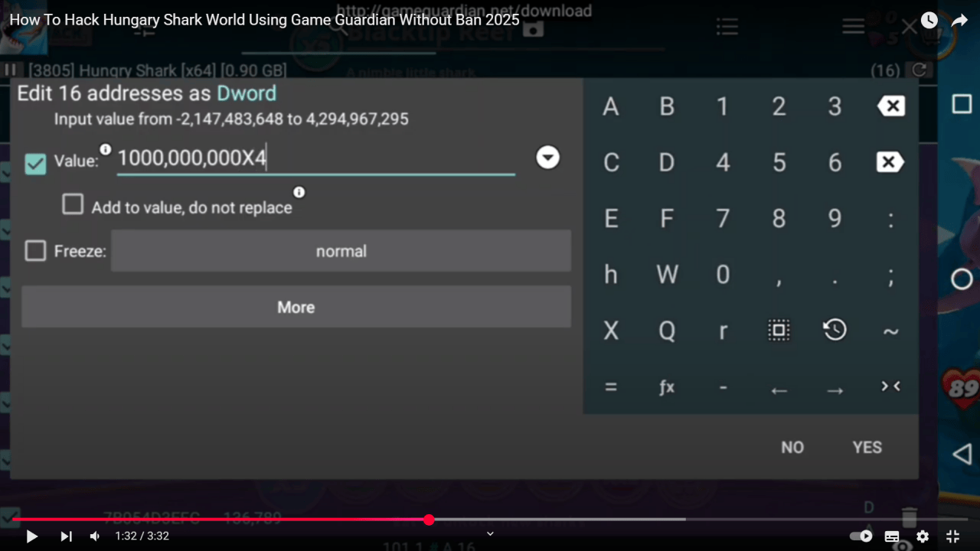Click keypad key W
The image size is (980, 551).
coord(667,275)
